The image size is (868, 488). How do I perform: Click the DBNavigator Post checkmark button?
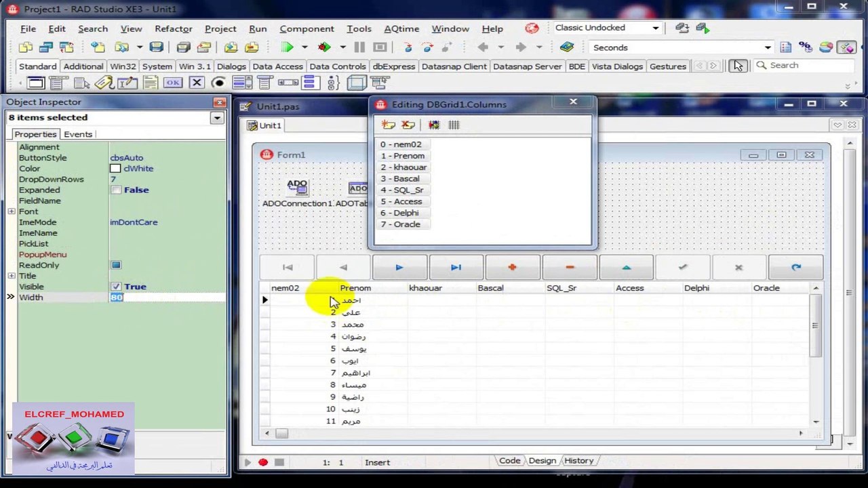pos(682,268)
